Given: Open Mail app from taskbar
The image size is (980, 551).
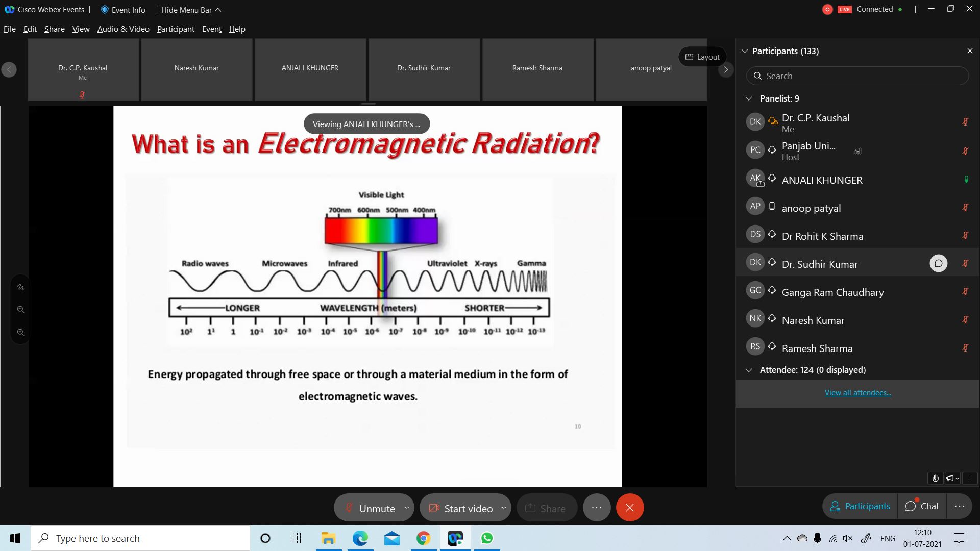Looking at the screenshot, I should pos(392,538).
